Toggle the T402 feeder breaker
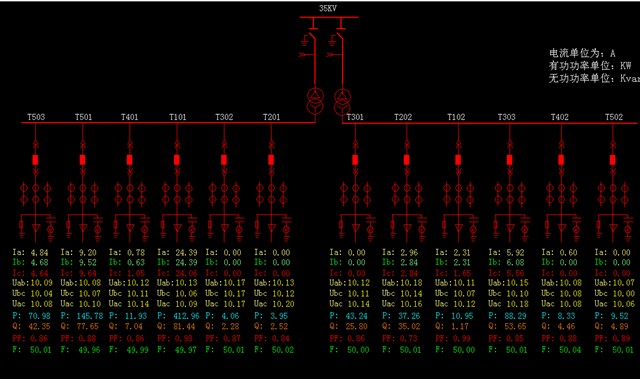 (x=561, y=160)
